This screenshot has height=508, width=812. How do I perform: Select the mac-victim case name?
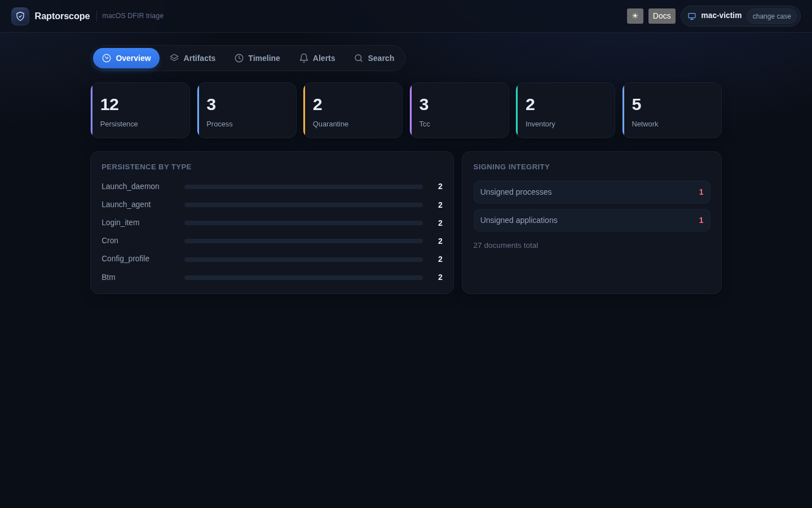721,15
